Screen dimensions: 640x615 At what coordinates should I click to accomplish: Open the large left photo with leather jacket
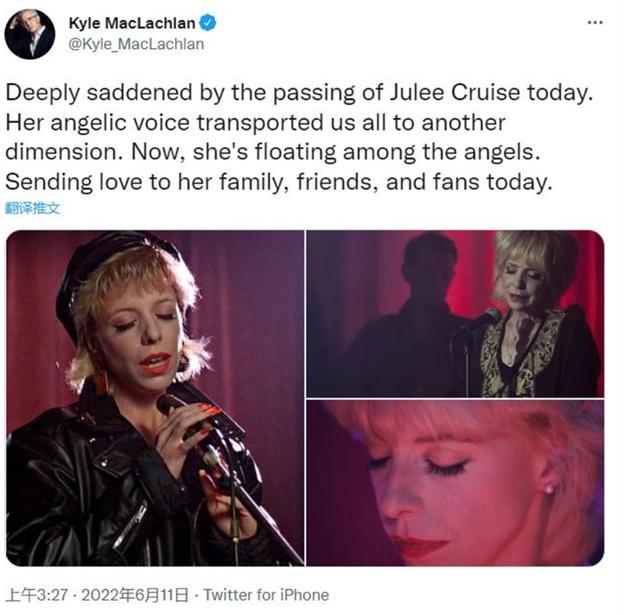(155, 398)
